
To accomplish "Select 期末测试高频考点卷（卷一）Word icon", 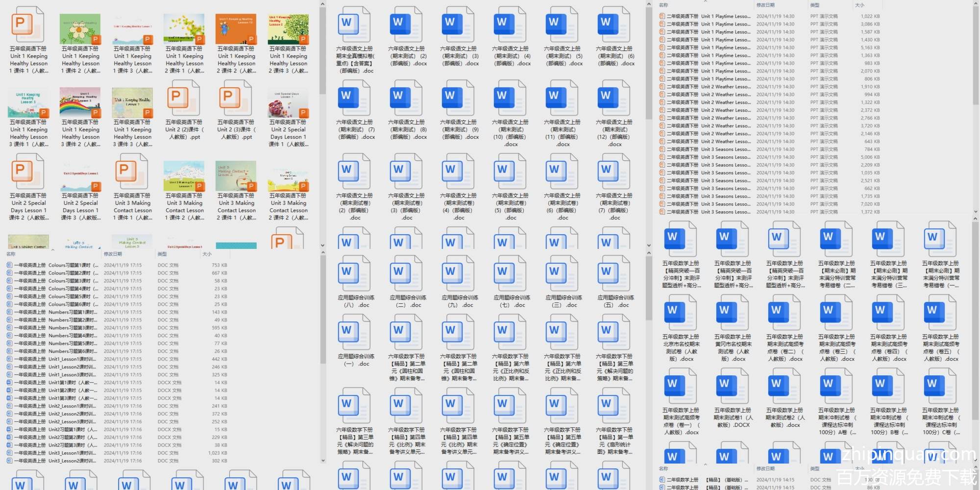I will 681,387.
